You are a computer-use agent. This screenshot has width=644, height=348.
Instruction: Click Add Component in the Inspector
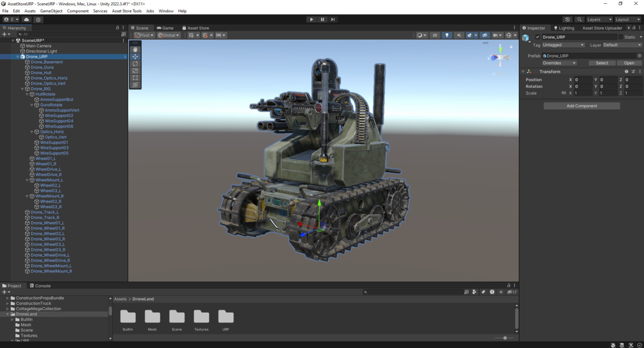pos(582,105)
